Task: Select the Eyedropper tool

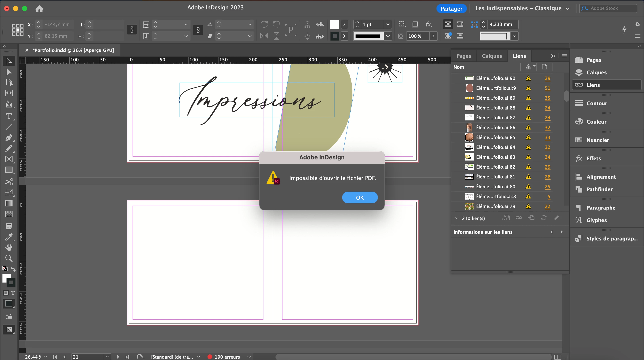Action: [9, 237]
